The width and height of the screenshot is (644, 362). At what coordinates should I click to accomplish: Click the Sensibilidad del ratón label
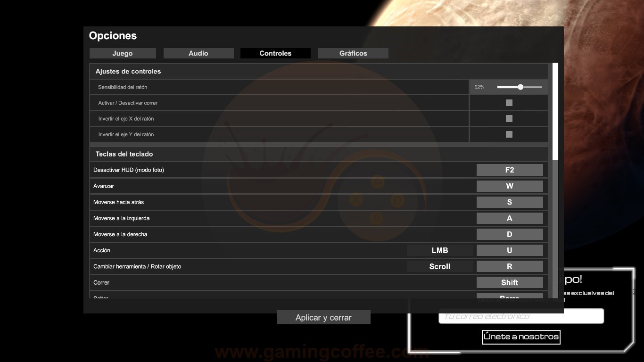point(123,87)
